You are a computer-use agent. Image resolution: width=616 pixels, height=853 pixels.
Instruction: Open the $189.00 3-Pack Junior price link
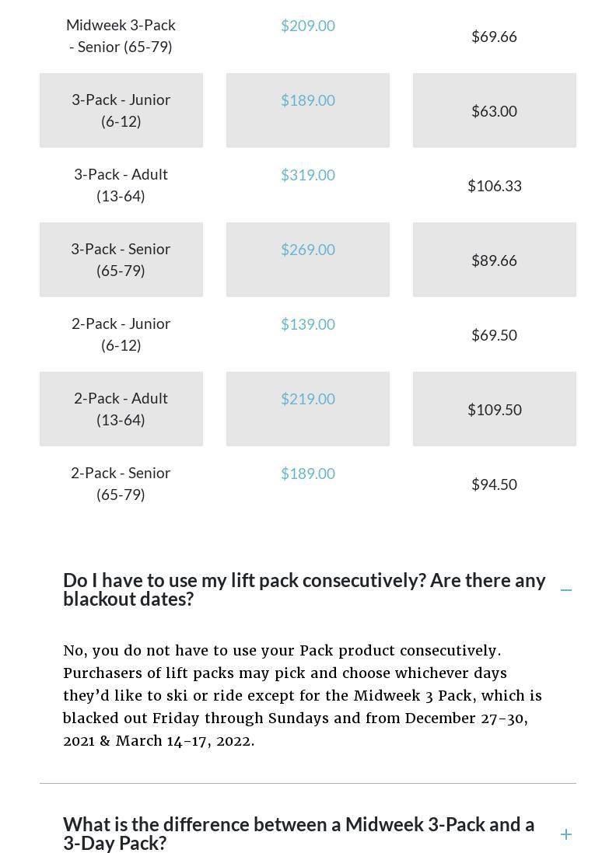308,100
